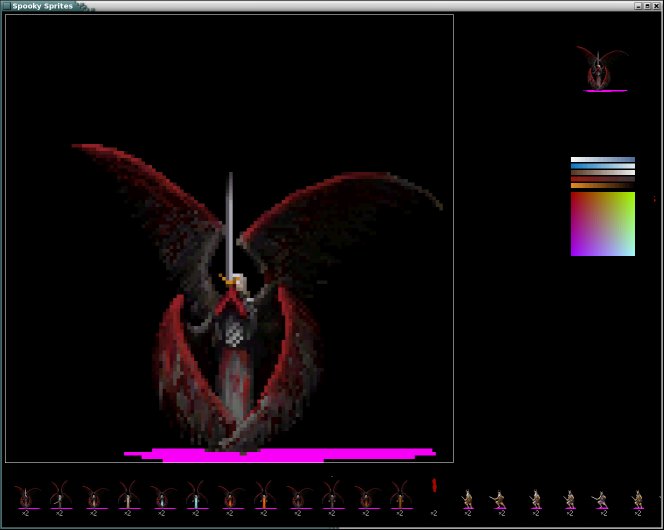
Task: Close the Spooky Sprites window
Action: [x=656, y=6]
